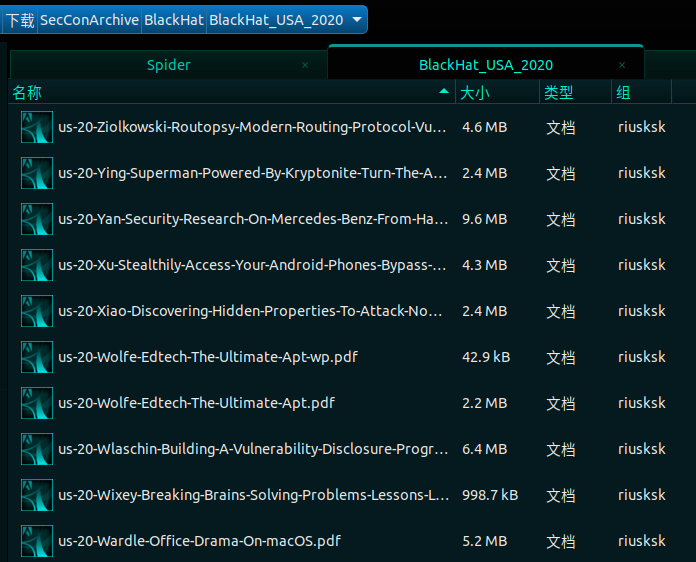This screenshot has width=696, height=562.
Task: Click PDF icon of us-20-Wixey-Breaking-Brains file
Action: [x=37, y=495]
